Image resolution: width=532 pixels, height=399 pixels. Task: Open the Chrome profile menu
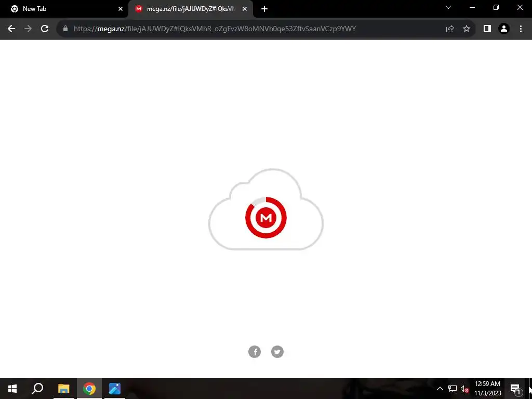(x=504, y=29)
